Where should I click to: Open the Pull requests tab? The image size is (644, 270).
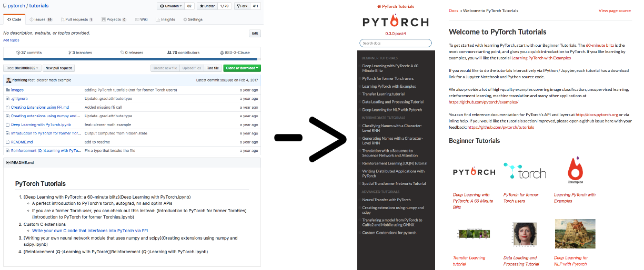coord(76,19)
